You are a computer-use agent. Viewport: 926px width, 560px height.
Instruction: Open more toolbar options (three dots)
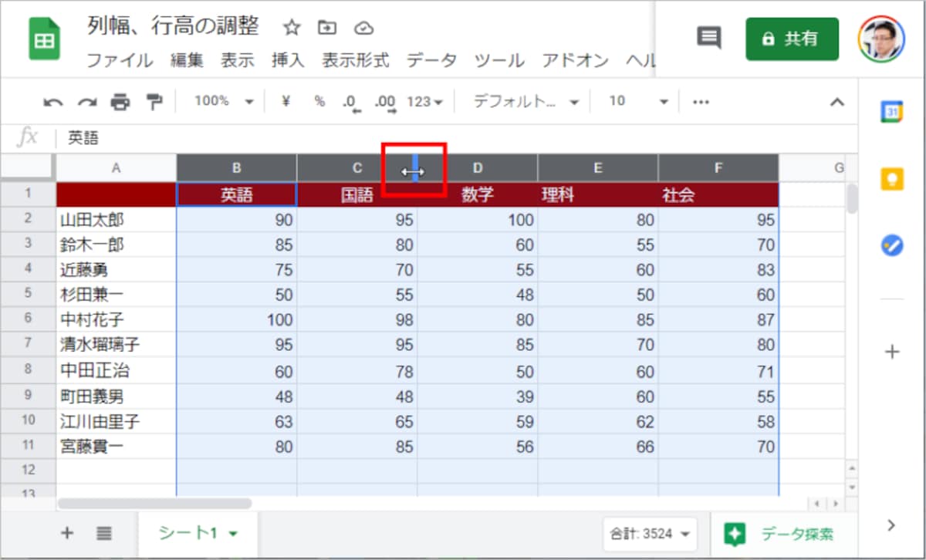tap(701, 102)
